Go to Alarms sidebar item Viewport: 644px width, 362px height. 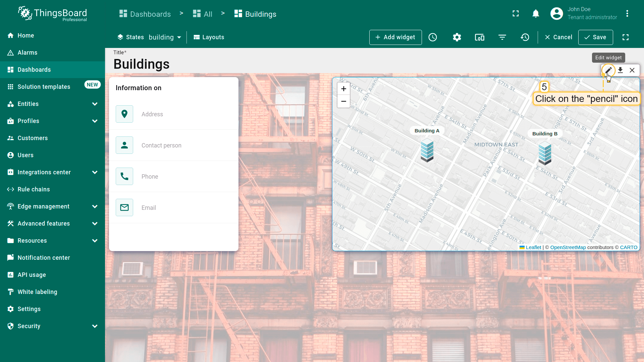click(x=28, y=53)
